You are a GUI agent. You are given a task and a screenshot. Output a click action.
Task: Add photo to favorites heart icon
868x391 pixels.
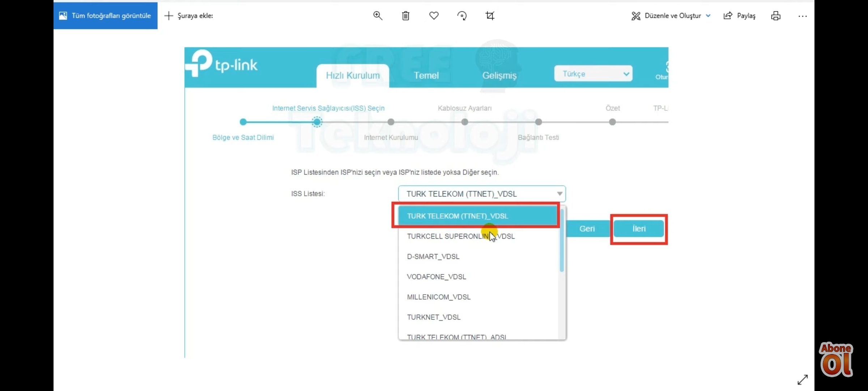point(434,16)
